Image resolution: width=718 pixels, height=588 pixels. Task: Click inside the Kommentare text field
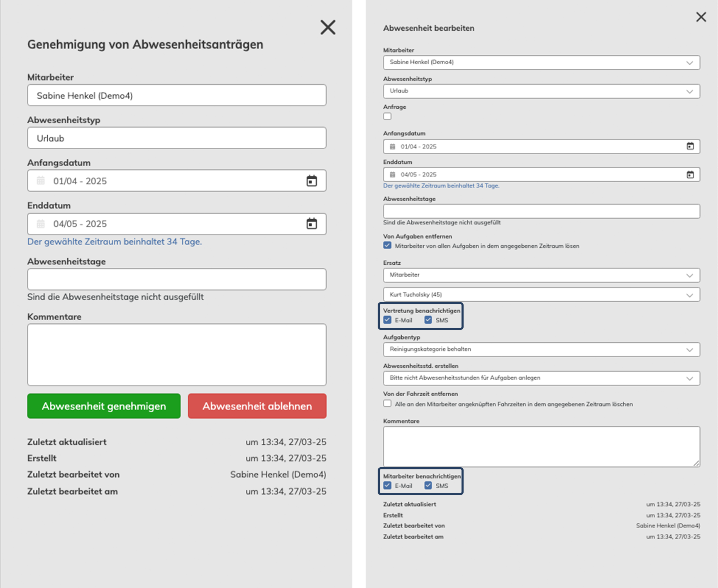pyautogui.click(x=176, y=355)
